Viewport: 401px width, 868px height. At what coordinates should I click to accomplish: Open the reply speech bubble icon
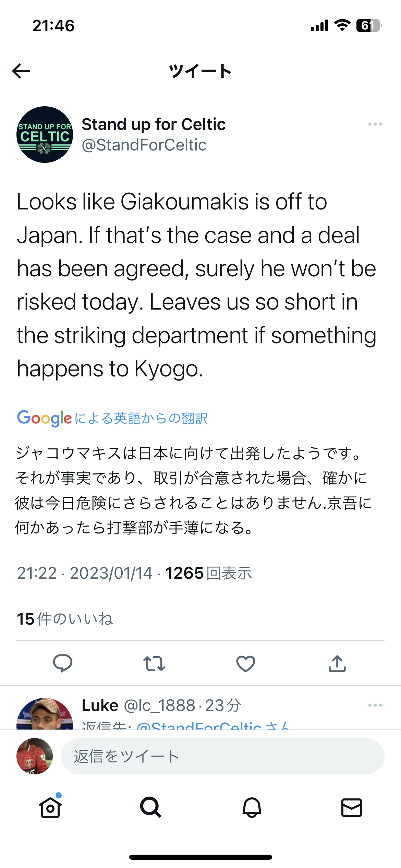click(63, 663)
